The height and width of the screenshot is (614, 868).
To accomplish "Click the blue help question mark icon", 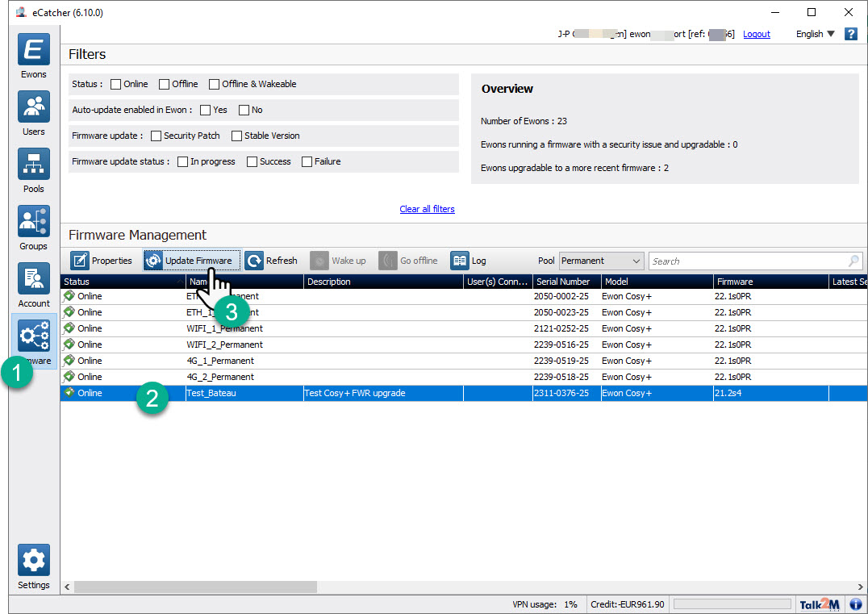I will point(850,34).
